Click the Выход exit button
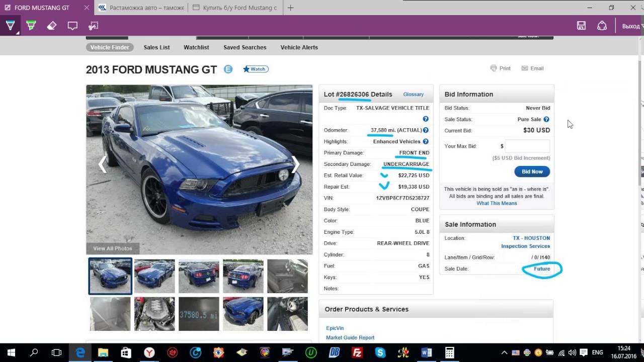The width and height of the screenshot is (644, 362). [632, 26]
